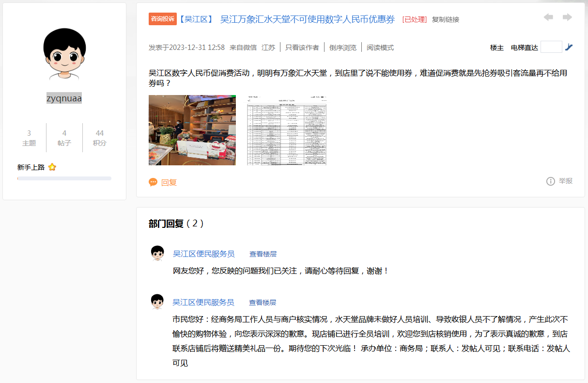Click the reply text 网友您好，您反映的问题我们已关注
Screen dimensions: 588x383
pyautogui.click(x=281, y=271)
